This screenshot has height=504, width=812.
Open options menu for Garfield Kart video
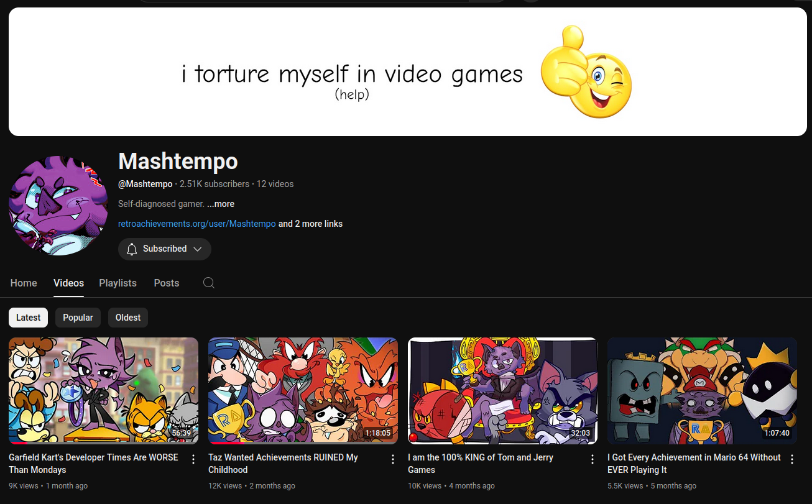(x=193, y=459)
